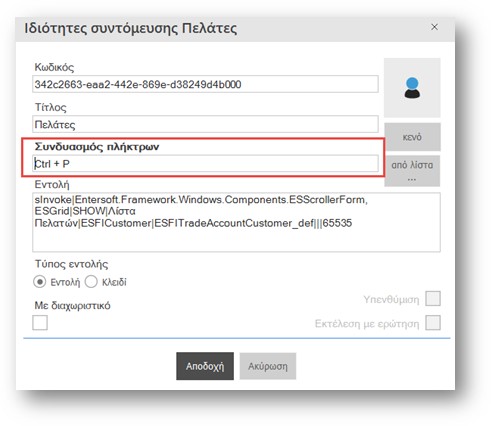The width and height of the screenshot is (491, 426).
Task: Click into the Τίτλος field showing Πελάτες
Action: 205,124
